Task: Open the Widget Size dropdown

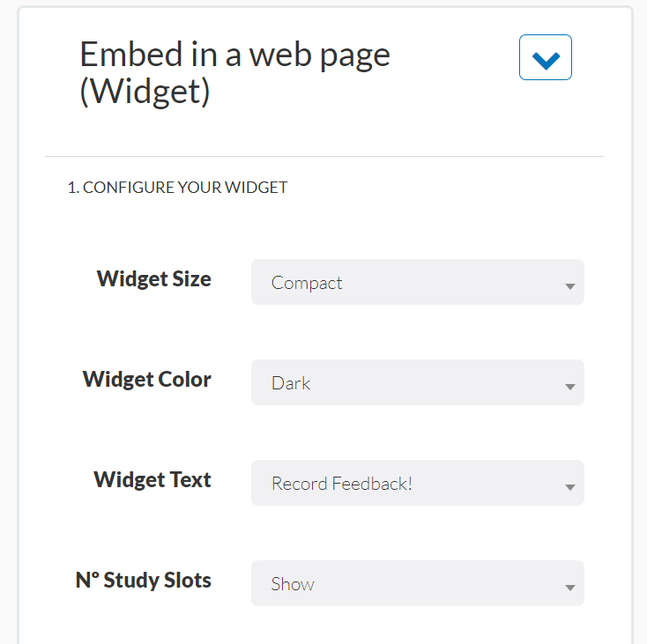Action: [x=417, y=282]
